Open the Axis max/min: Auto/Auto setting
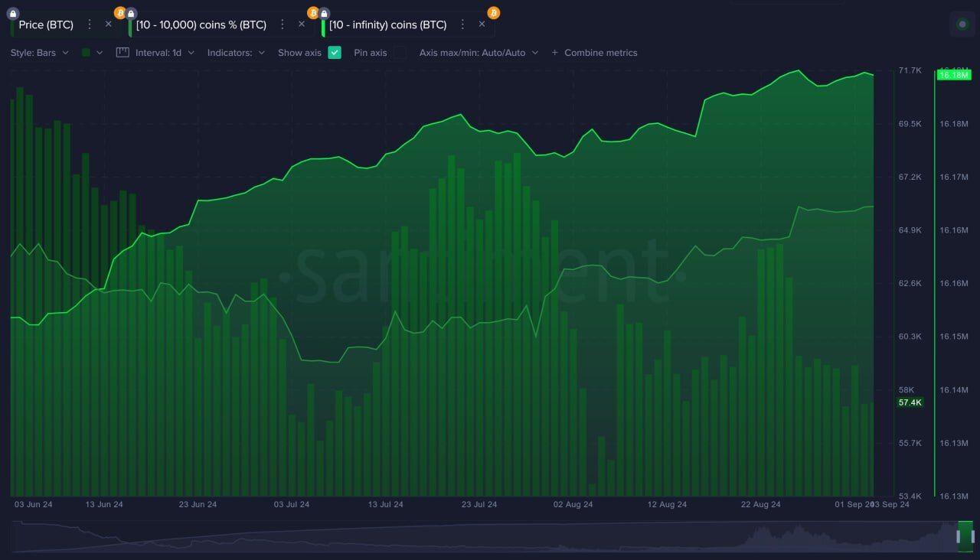The image size is (980, 560). (x=479, y=52)
